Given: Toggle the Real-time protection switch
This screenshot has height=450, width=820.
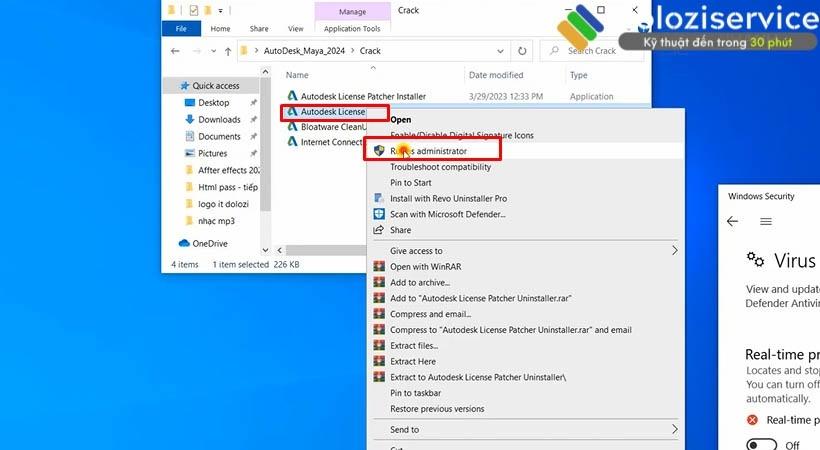Looking at the screenshot, I should [762, 444].
